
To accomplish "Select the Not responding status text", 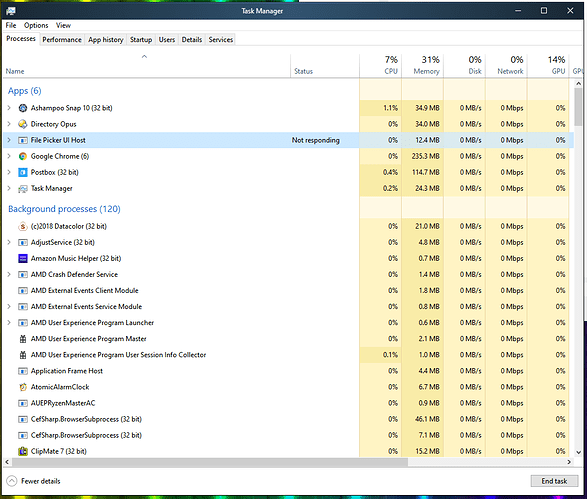I will coord(316,140).
